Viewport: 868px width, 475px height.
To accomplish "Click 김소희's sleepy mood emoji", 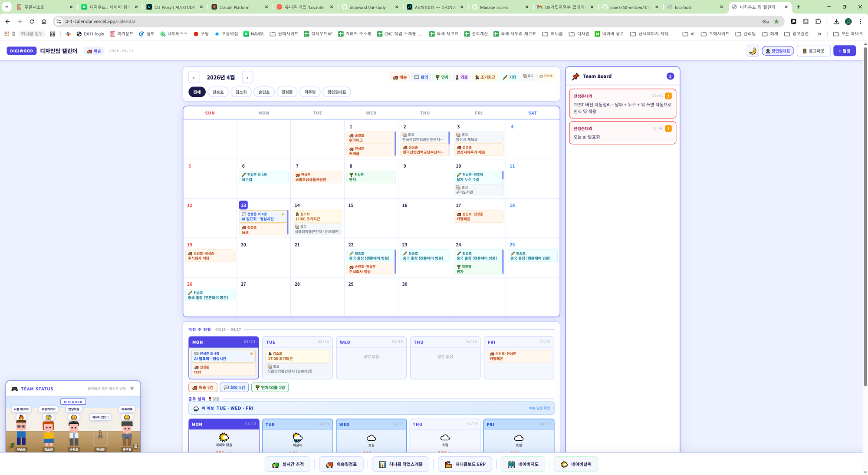I will (49, 418).
